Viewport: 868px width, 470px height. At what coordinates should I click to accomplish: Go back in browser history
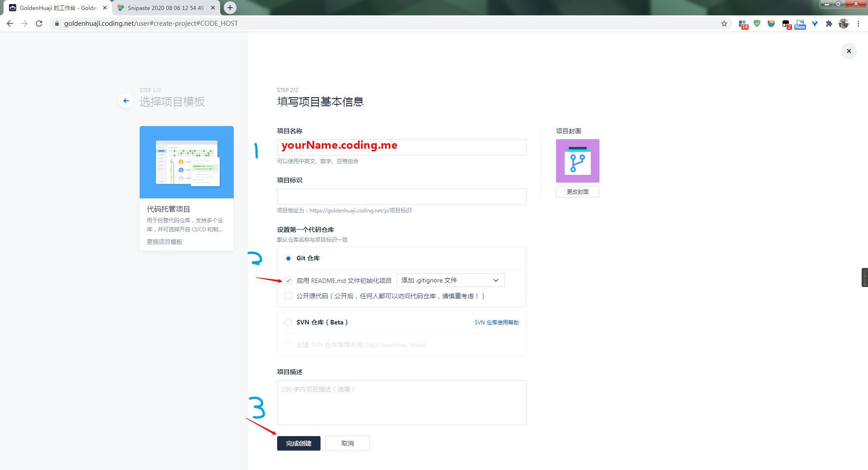(x=10, y=23)
